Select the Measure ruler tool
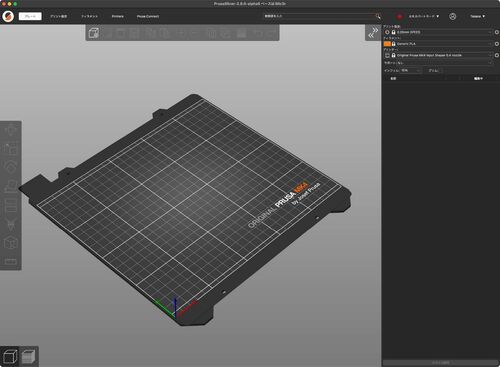Image resolution: width=500 pixels, height=367 pixels. pos(11,261)
